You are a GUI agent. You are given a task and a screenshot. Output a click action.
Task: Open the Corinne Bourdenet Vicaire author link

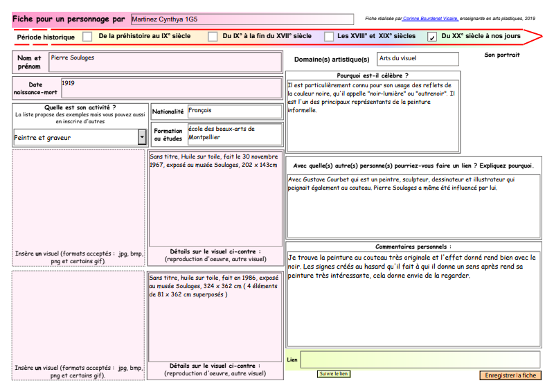[x=429, y=19]
